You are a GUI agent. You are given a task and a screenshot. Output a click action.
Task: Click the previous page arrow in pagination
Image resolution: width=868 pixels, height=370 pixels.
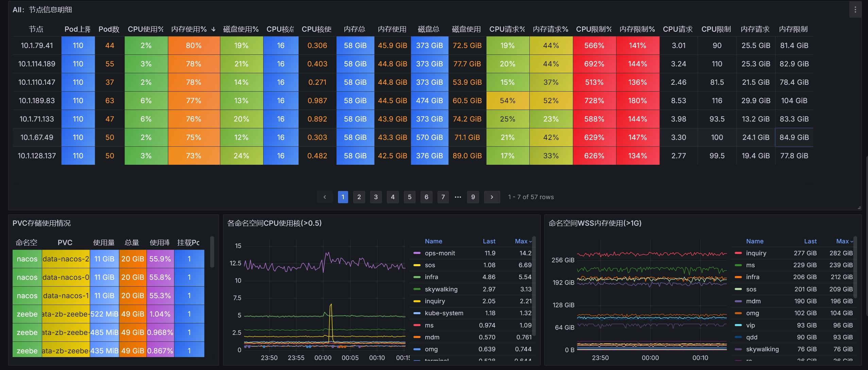point(325,197)
